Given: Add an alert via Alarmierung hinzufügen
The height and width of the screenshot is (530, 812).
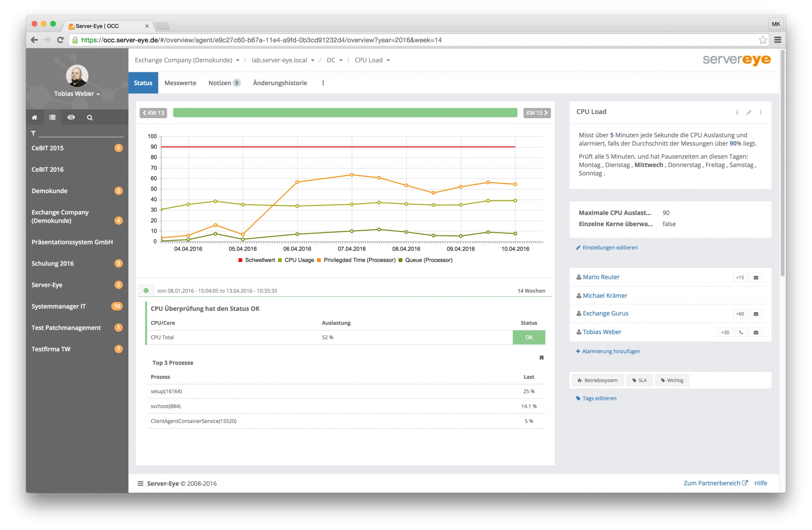Looking at the screenshot, I should 608,351.
